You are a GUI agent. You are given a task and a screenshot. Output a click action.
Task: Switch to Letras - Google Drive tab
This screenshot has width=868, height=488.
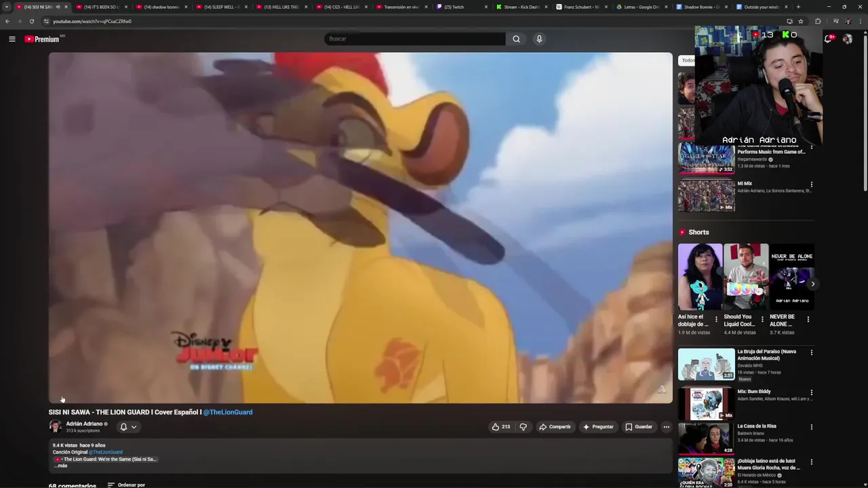(642, 7)
